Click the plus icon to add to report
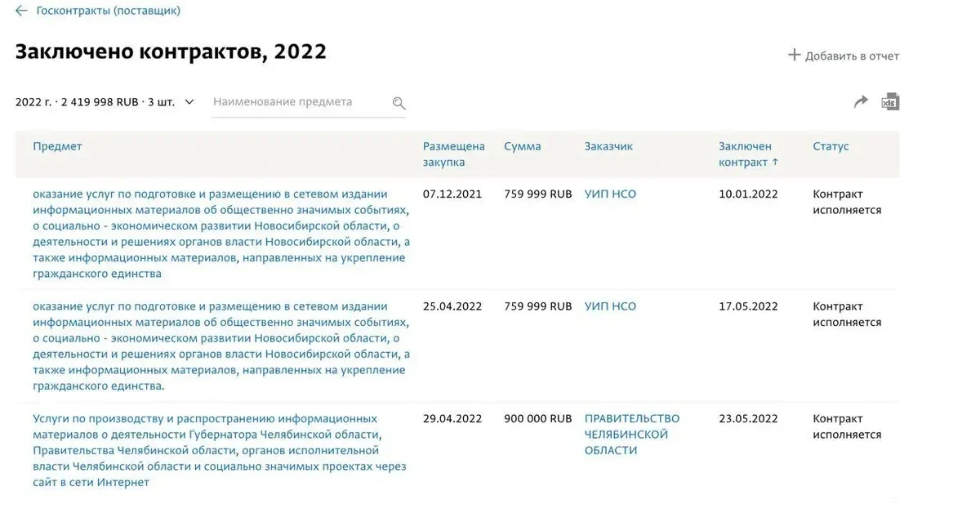Viewport: 980px width, 522px height. tap(794, 56)
